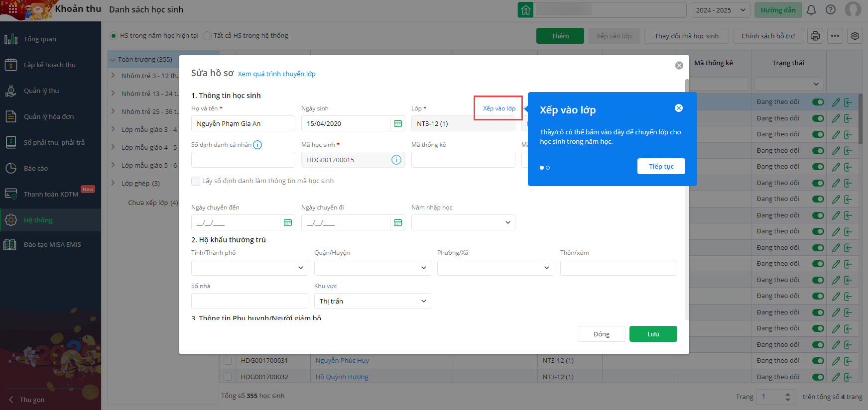Open the Tỉnh/Thành phố dropdown
Viewport: 868px width, 410px height.
[x=249, y=268]
